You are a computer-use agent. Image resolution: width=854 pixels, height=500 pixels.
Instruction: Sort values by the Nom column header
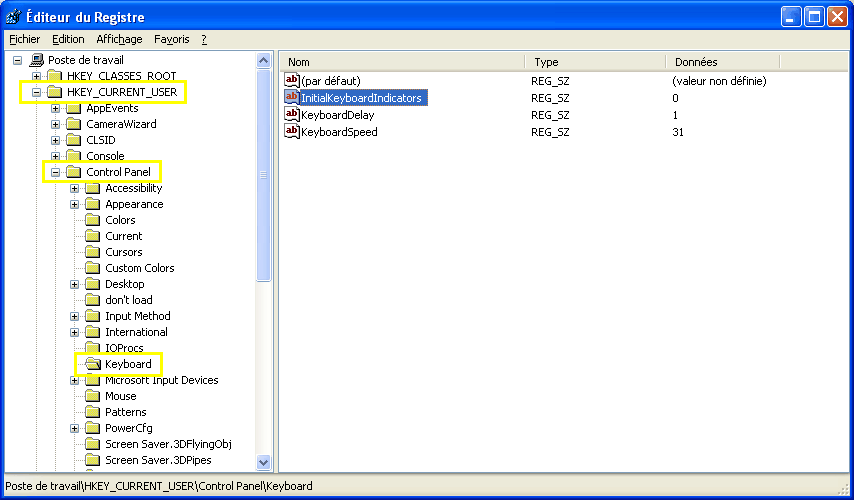tap(402, 62)
